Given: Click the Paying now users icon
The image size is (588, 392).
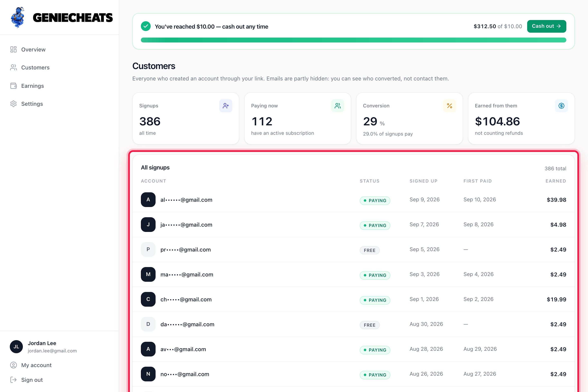Looking at the screenshot, I should pyautogui.click(x=338, y=106).
